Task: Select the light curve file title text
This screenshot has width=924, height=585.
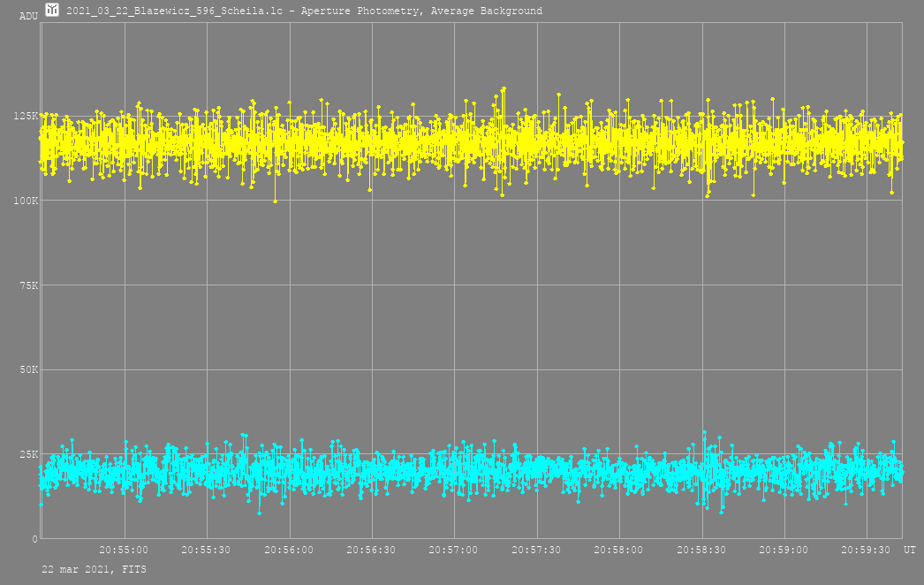Action: click(x=304, y=11)
